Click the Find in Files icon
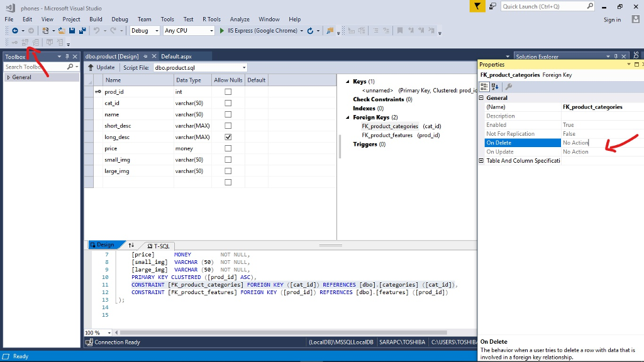Viewport: 644px width, 362px height. point(330,31)
